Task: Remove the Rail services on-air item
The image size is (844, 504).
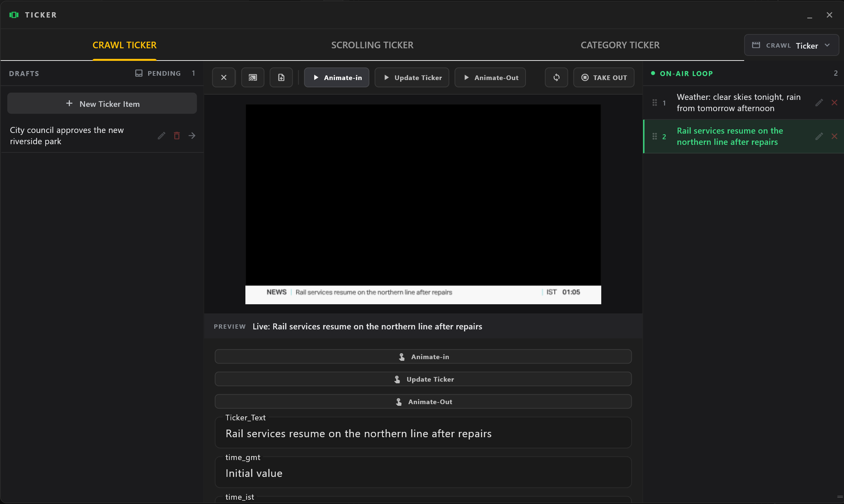Action: [834, 136]
